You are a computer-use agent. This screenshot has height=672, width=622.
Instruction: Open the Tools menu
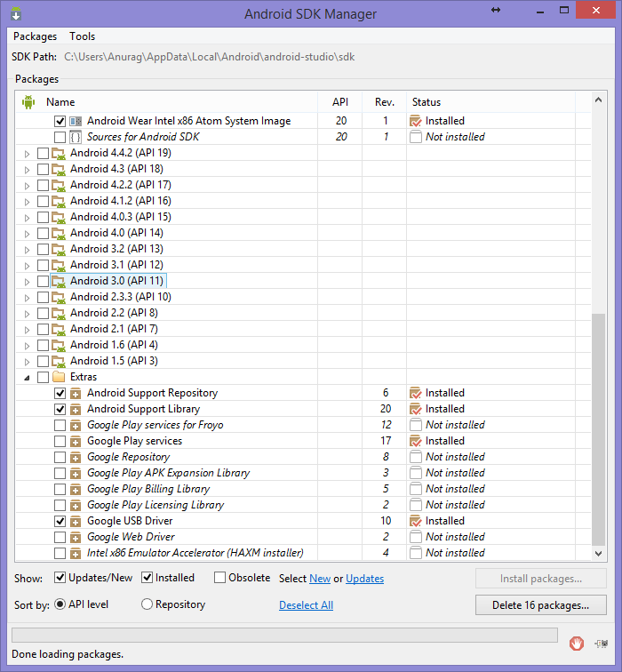pos(83,36)
